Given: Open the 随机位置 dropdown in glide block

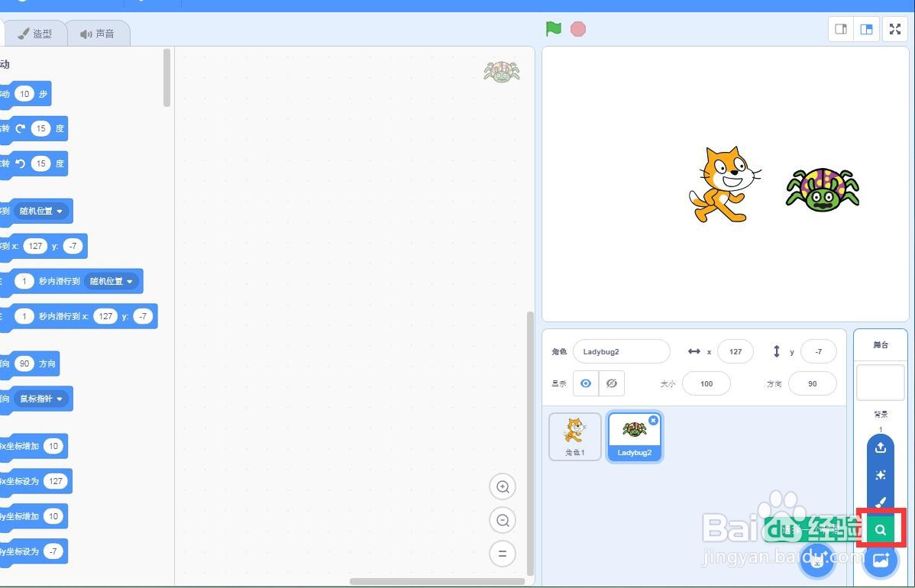Looking at the screenshot, I should 111,281.
